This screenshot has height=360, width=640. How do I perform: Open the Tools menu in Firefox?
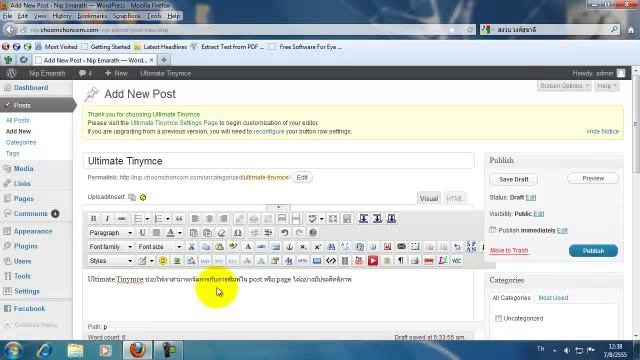click(x=154, y=16)
